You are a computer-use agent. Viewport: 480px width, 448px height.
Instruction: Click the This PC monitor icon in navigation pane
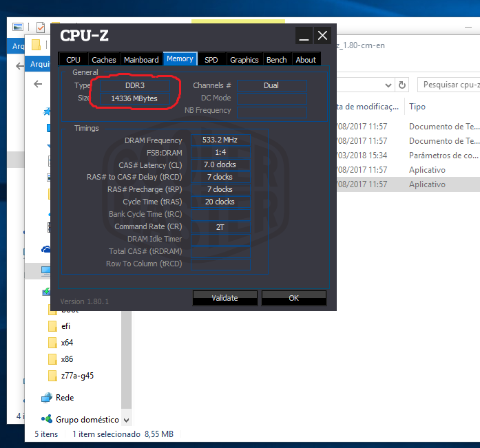tap(46, 271)
